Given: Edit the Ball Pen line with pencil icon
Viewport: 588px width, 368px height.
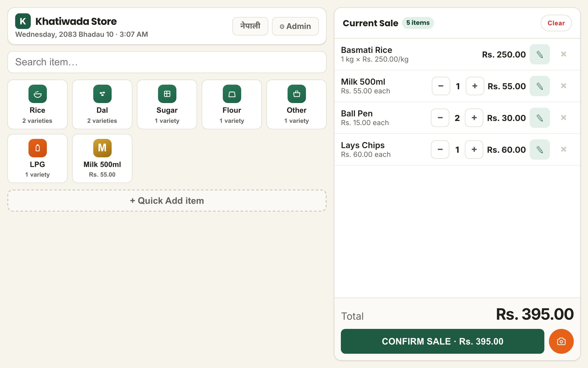Looking at the screenshot, I should (x=540, y=118).
